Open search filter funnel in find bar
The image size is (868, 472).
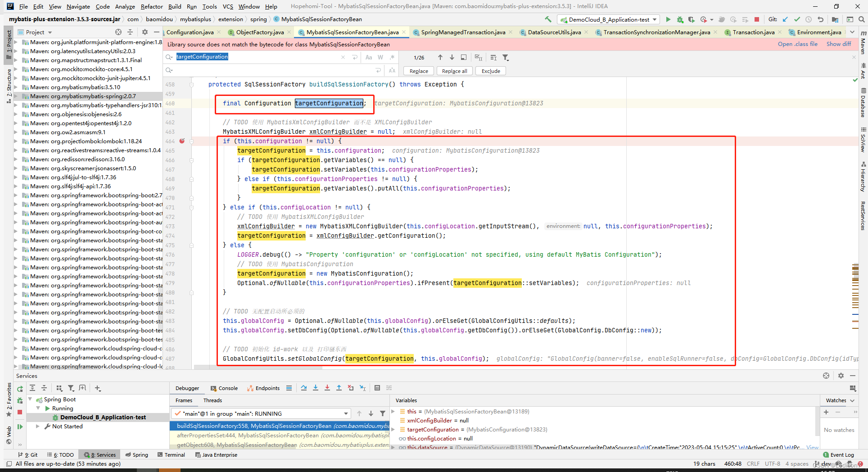point(506,57)
